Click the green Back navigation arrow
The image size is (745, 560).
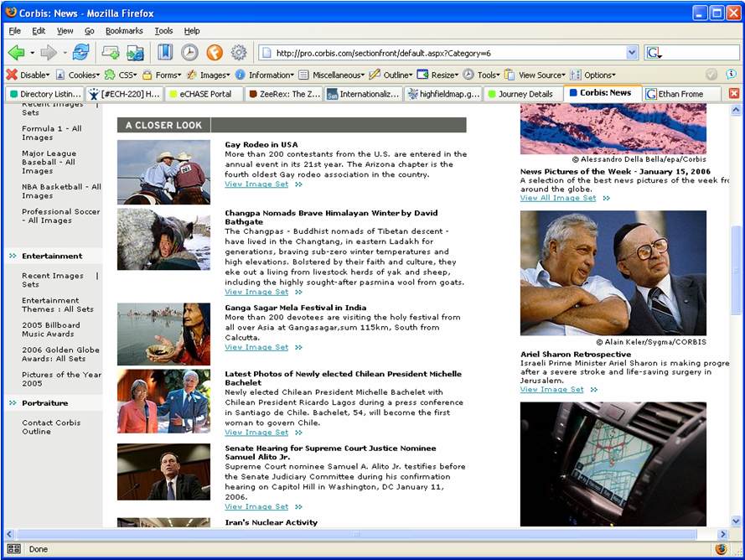tap(16, 53)
